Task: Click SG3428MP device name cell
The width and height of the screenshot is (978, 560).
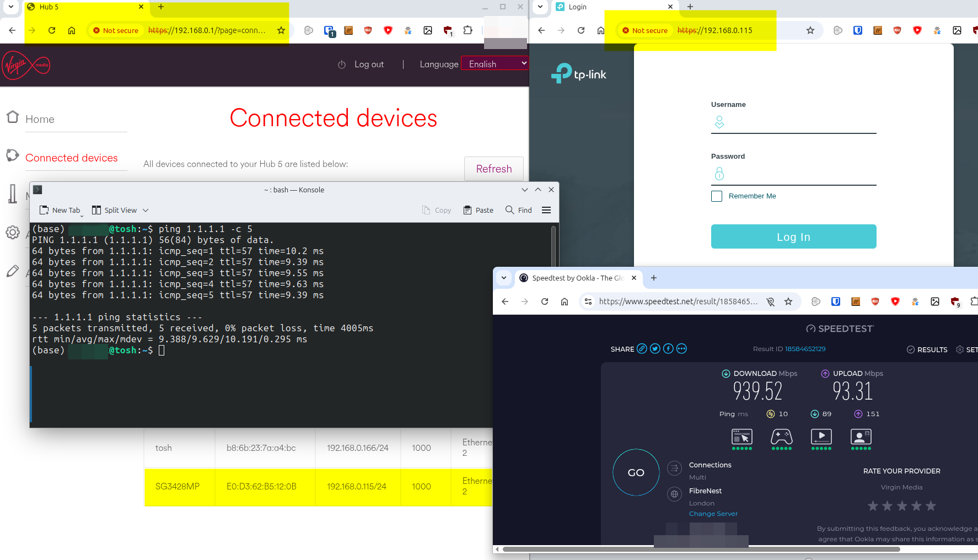Action: (x=180, y=487)
